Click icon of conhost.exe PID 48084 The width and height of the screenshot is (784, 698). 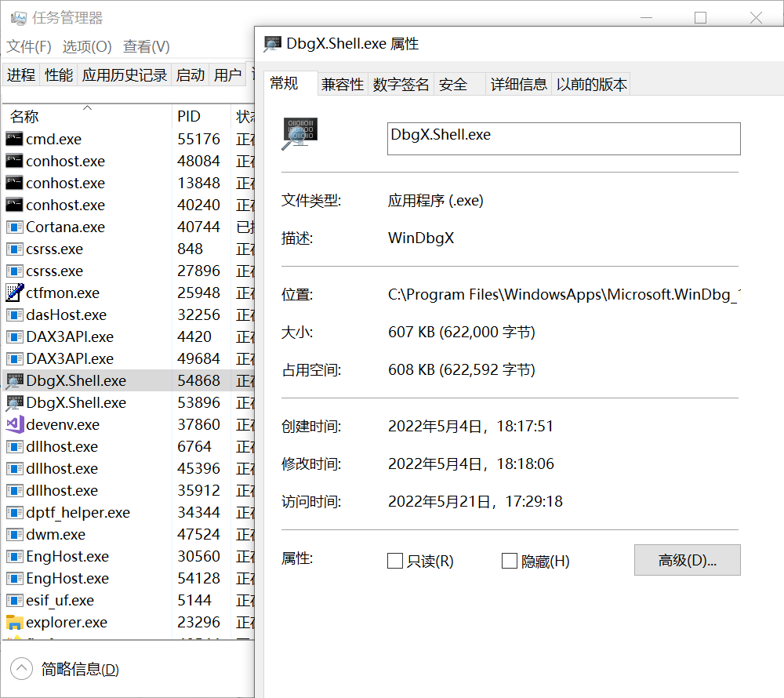tap(14, 161)
